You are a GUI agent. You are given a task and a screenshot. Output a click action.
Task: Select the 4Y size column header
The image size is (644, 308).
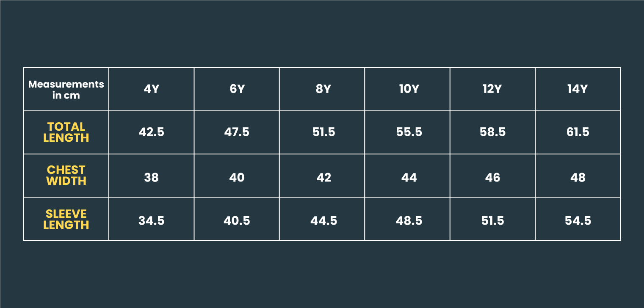(x=151, y=89)
